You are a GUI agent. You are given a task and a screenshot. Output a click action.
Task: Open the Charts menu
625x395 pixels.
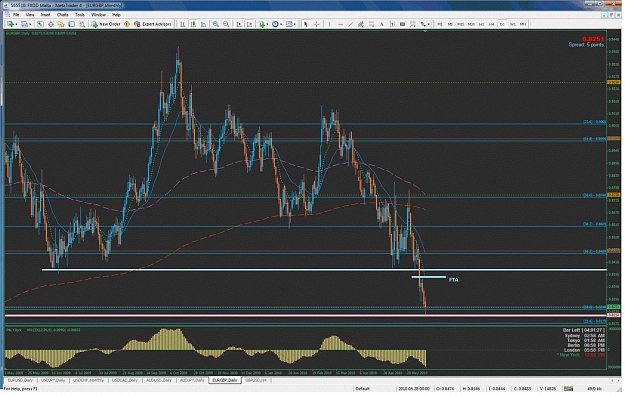pos(63,15)
